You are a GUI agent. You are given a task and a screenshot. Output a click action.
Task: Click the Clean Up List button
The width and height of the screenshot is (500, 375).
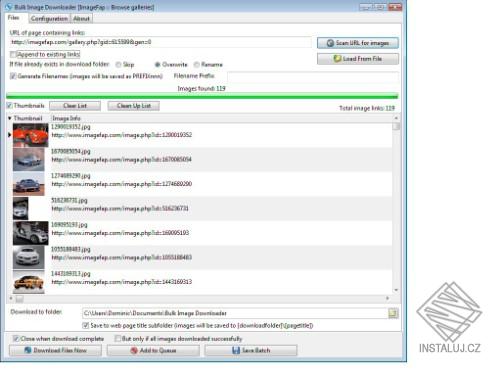pos(134,106)
